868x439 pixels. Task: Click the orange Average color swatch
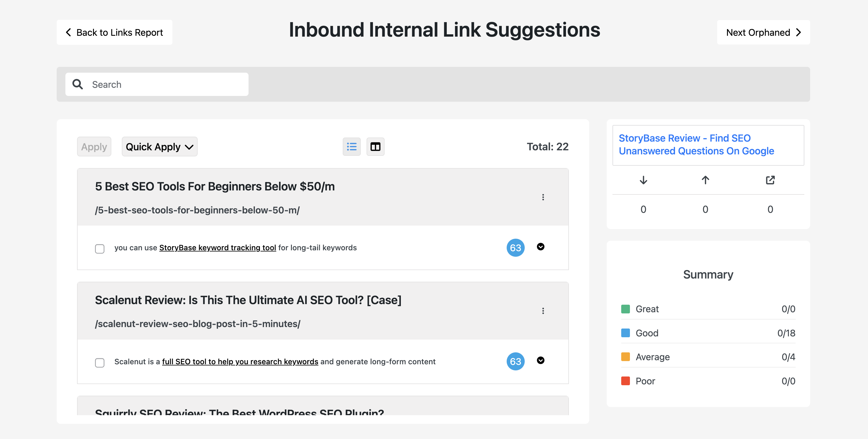[625, 357]
